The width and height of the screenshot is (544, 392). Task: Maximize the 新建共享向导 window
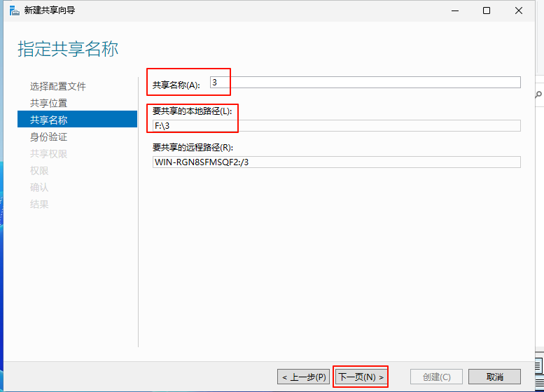[x=486, y=10]
